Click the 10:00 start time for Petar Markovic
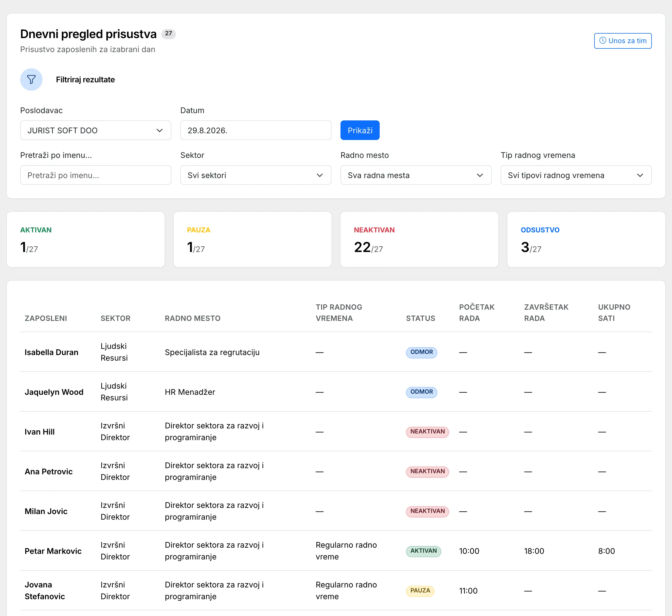This screenshot has height=616, width=672. [469, 551]
